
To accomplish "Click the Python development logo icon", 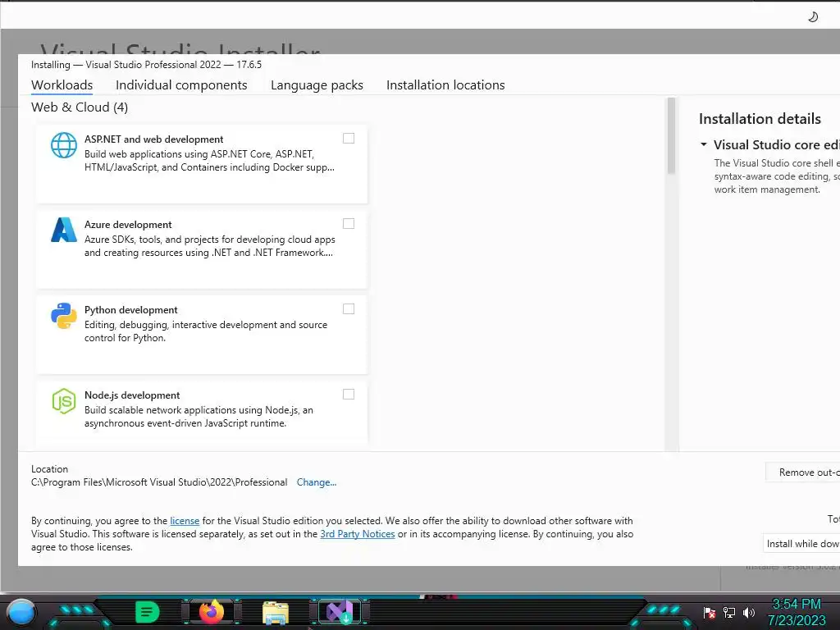I will (x=64, y=316).
